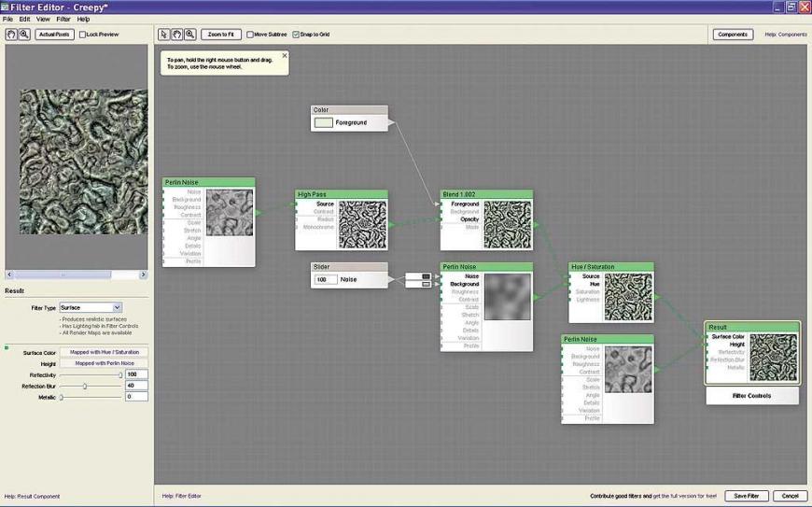The image size is (812, 507).
Task: Click the Slider node value field showing 100
Action: 325,280
